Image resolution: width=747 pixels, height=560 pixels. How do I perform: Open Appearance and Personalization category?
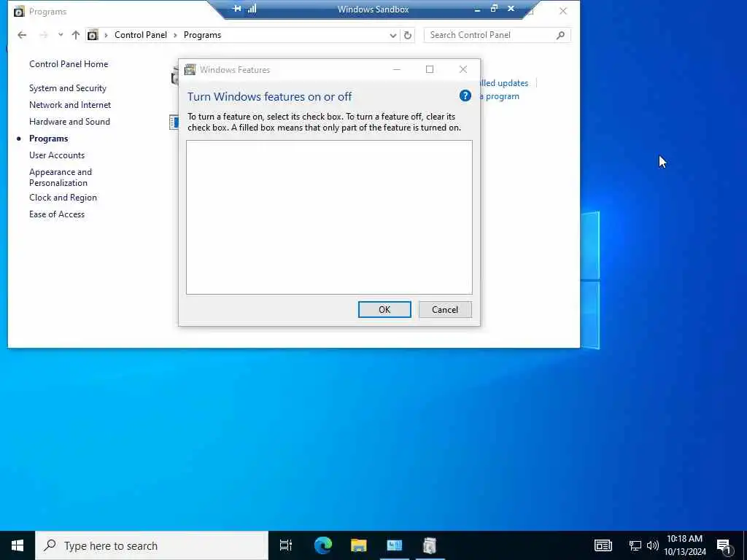[x=61, y=177]
